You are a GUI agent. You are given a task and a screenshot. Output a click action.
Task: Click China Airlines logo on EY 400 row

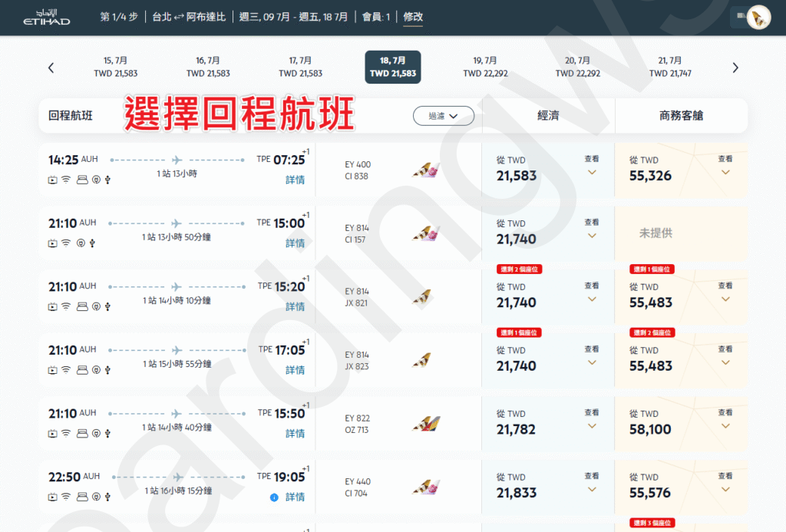(425, 170)
